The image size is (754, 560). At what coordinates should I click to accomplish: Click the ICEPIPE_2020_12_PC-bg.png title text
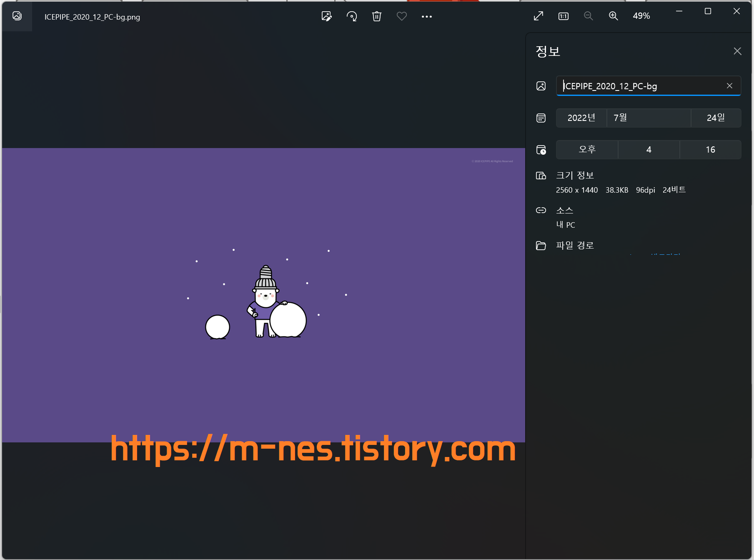(x=92, y=17)
